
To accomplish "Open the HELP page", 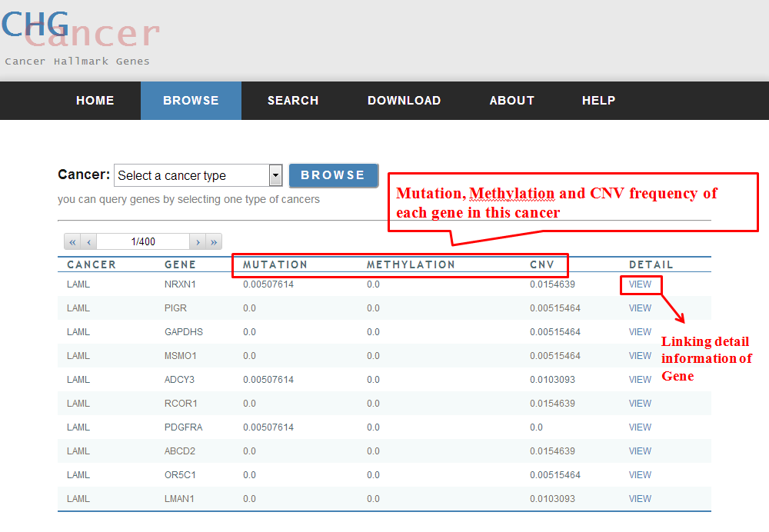I will [x=598, y=101].
